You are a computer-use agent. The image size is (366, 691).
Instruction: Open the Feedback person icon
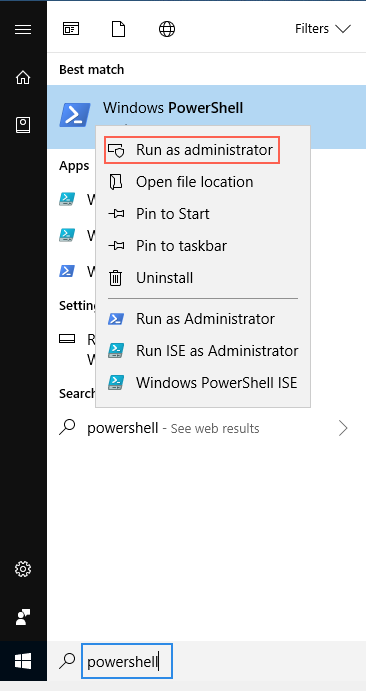tap(23, 617)
